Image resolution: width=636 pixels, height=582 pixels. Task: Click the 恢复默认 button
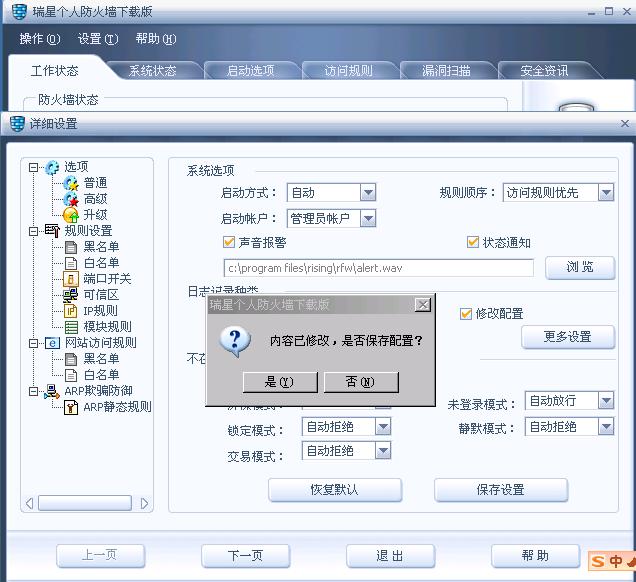point(335,490)
